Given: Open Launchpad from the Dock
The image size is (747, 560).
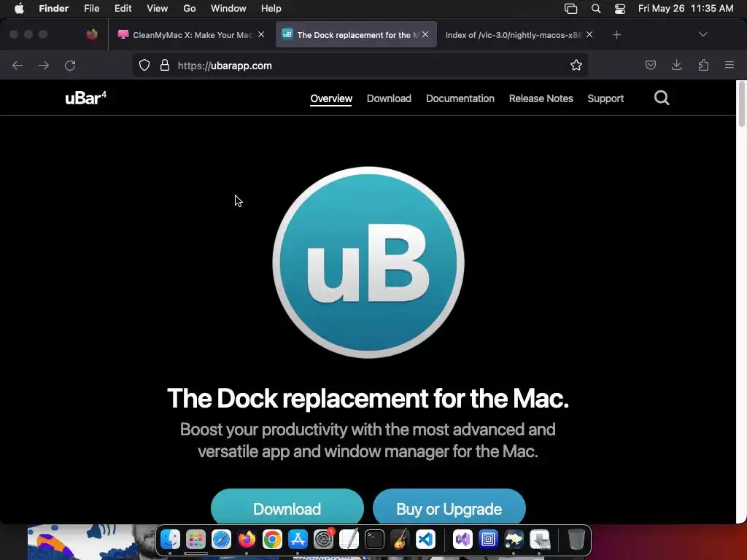Looking at the screenshot, I should coord(196,540).
